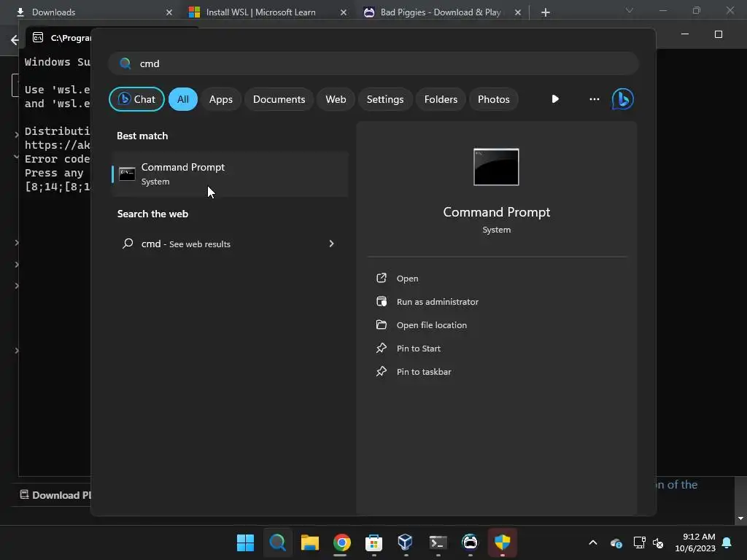
Task: Expand the cmd web results chevron
Action: (x=332, y=244)
